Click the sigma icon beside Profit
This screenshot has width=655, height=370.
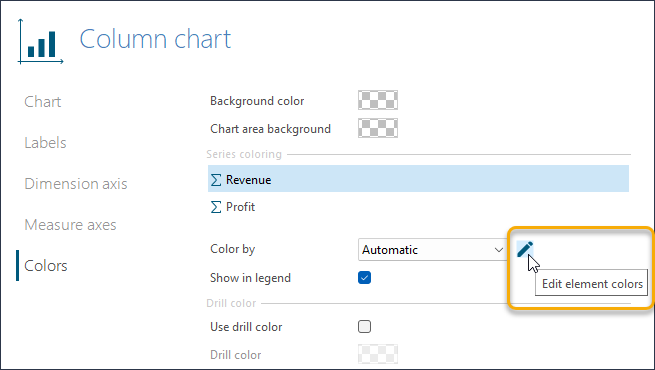coord(216,207)
